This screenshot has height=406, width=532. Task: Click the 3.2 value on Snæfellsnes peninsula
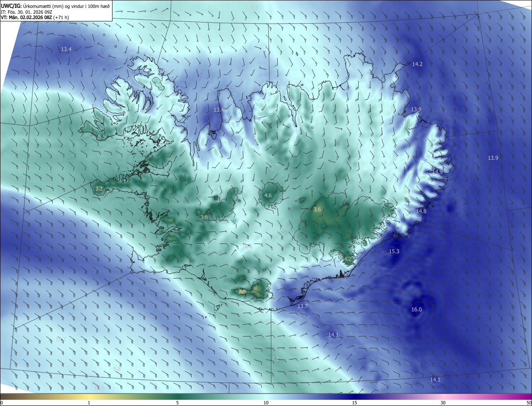(x=99, y=189)
